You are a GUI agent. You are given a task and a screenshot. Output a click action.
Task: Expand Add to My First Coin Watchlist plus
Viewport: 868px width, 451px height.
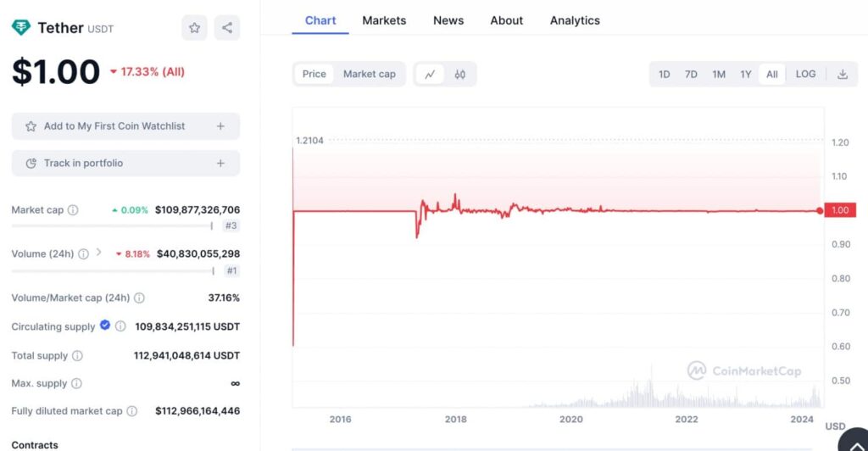pos(220,126)
